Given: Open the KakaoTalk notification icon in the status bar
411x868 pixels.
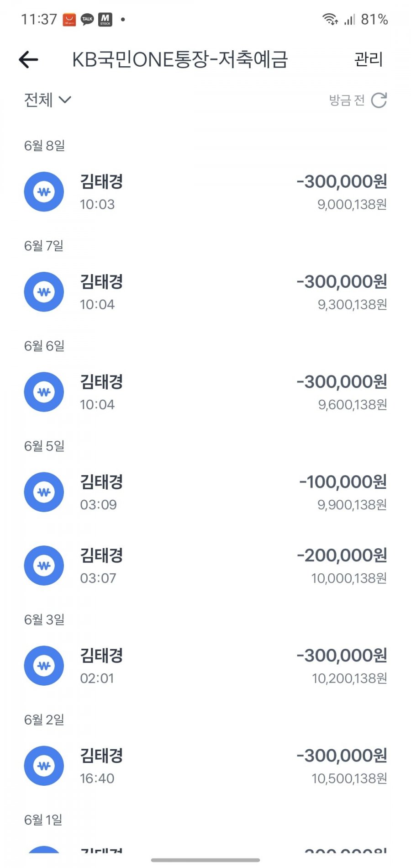Looking at the screenshot, I should coord(87,19).
